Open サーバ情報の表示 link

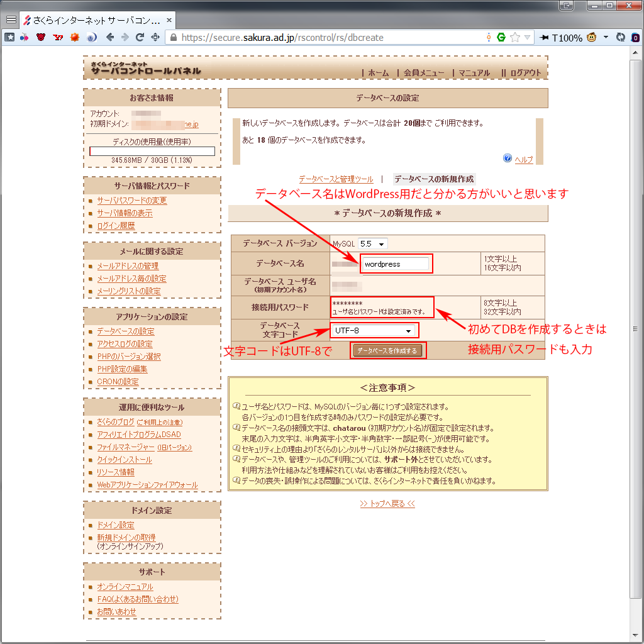[x=125, y=213]
